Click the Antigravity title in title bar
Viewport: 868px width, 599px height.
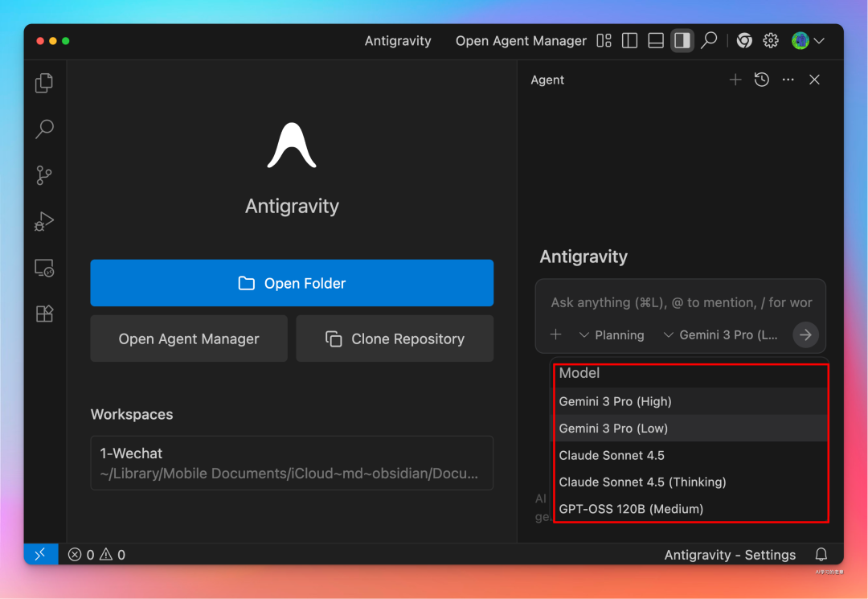pyautogui.click(x=398, y=41)
